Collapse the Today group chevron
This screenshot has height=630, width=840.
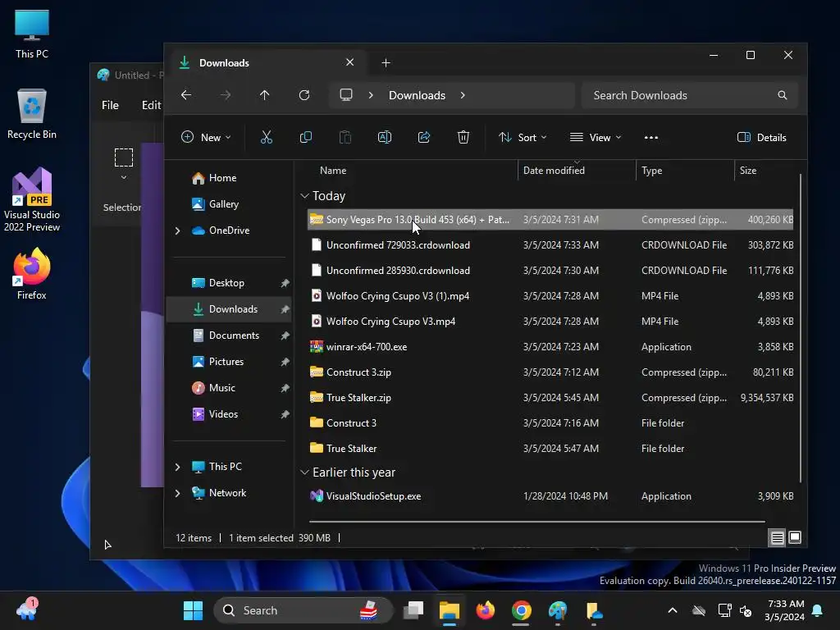click(x=304, y=196)
